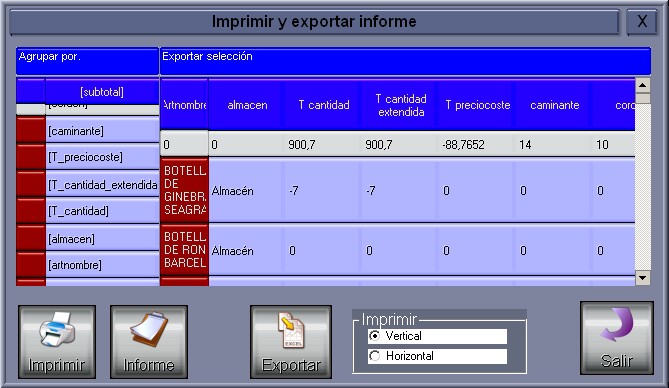Select the BOTELL DE RON BARCEL row header

tap(184, 250)
